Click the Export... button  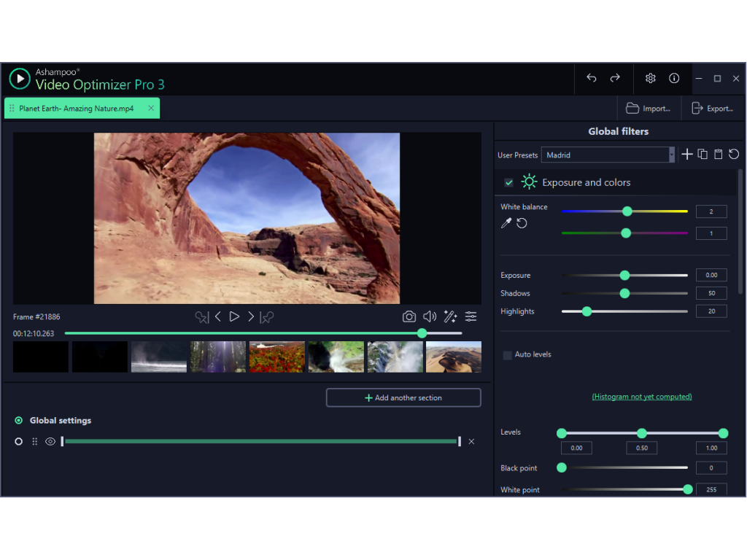(x=712, y=109)
